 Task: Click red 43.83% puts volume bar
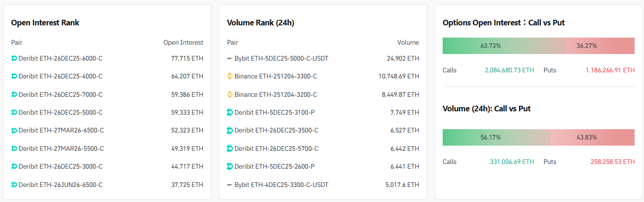pos(592,137)
